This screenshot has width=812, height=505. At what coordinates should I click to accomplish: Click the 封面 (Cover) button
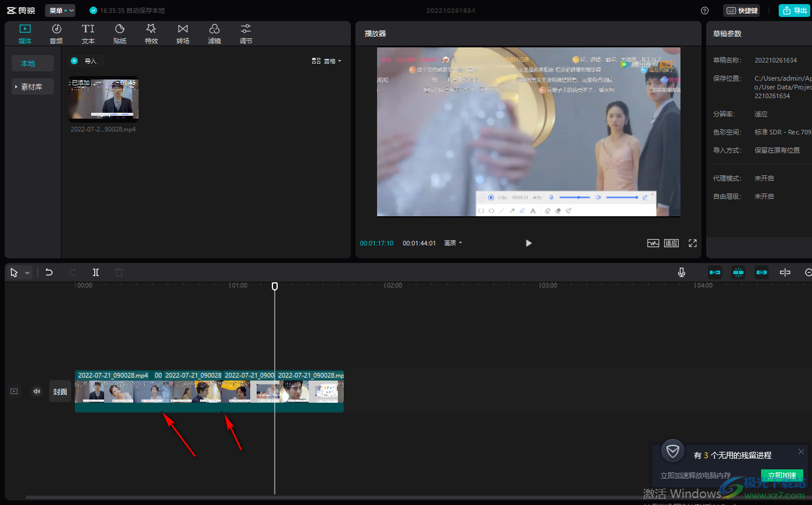[60, 392]
